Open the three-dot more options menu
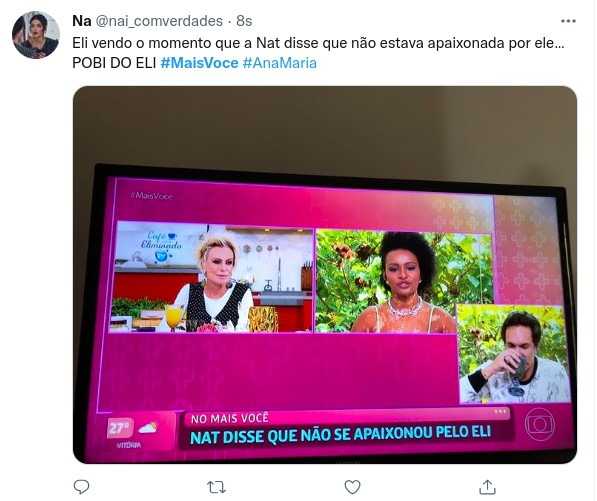 568,21
